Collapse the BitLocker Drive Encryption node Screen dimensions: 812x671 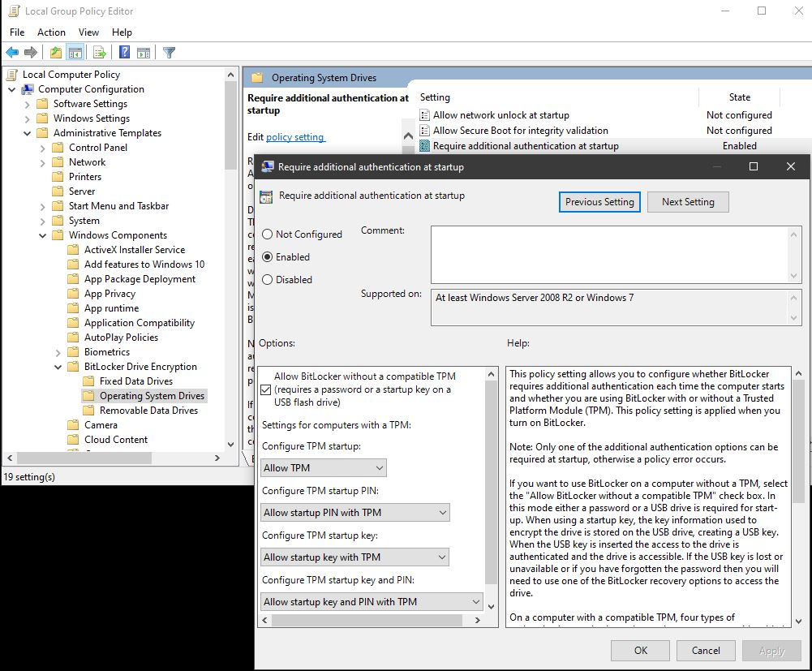coord(58,367)
